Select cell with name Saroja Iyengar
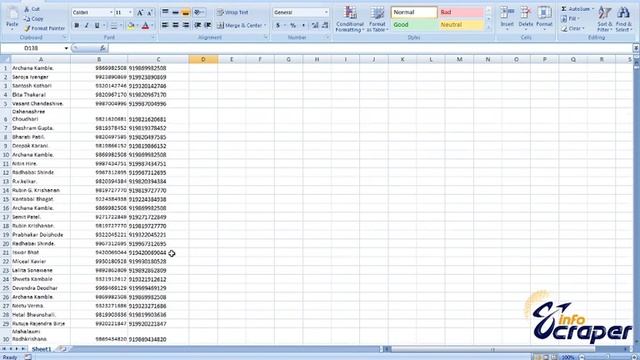The height and width of the screenshot is (360, 640). [x=41, y=77]
